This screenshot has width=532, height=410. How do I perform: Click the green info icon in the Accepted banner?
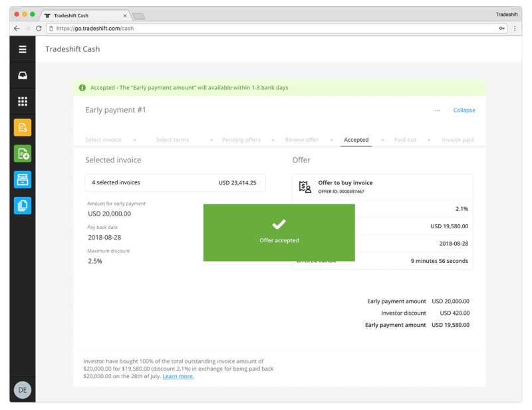pyautogui.click(x=82, y=88)
